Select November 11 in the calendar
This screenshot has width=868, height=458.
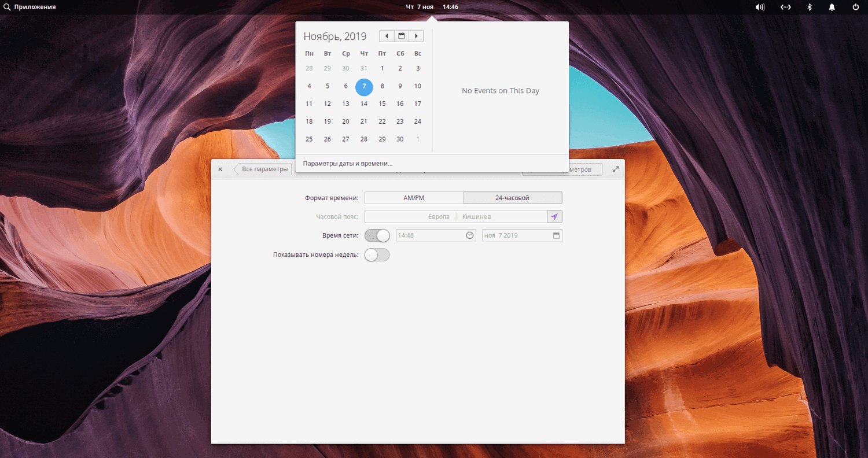309,104
